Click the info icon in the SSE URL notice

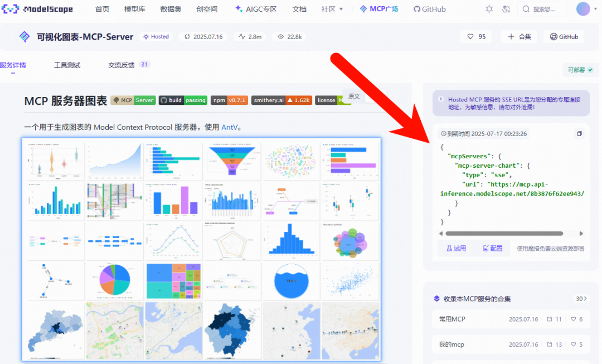point(441,99)
